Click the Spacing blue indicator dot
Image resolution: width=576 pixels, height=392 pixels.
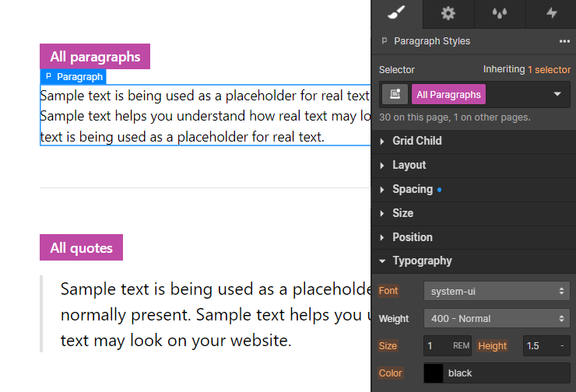pos(439,190)
